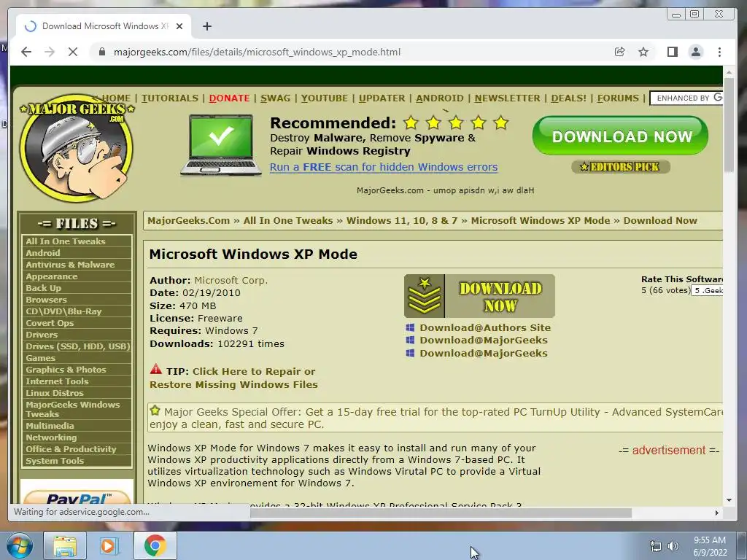
Task: Click the Chrome taskbar icon
Action: coord(155,545)
